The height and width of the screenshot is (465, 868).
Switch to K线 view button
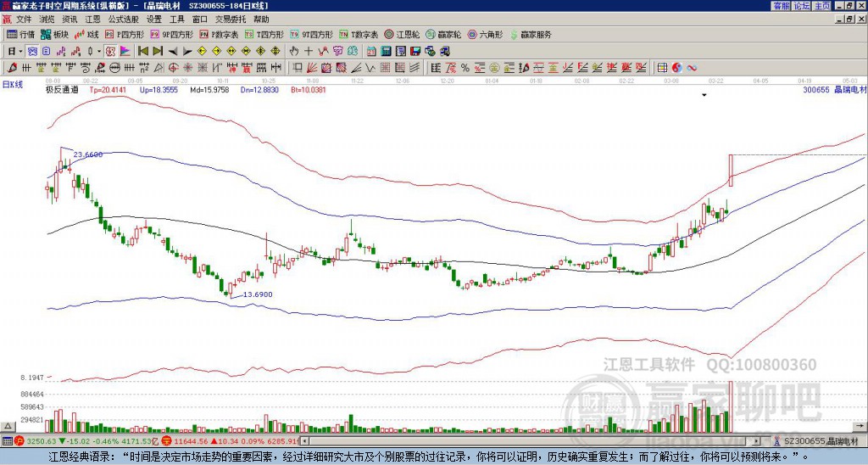(87, 34)
